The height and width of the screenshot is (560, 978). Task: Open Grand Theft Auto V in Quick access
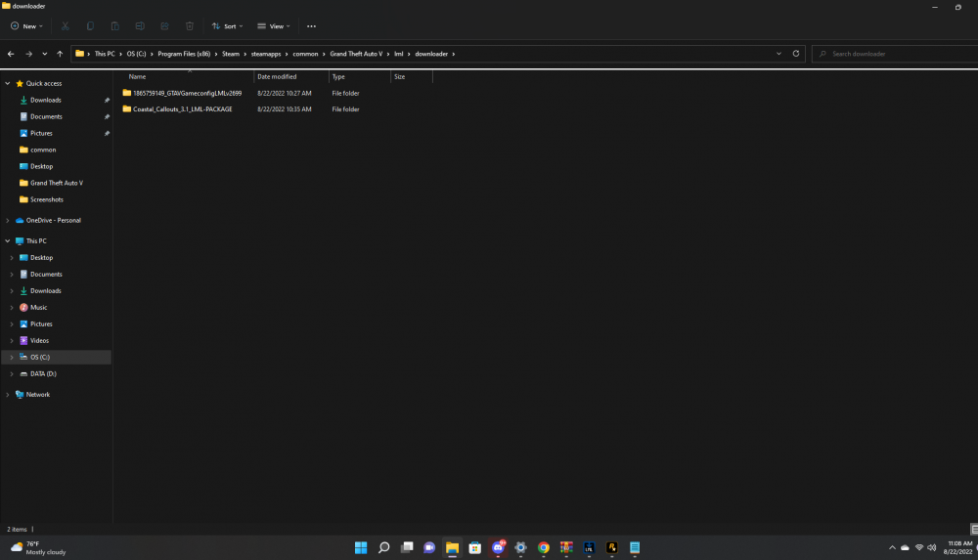[56, 183]
